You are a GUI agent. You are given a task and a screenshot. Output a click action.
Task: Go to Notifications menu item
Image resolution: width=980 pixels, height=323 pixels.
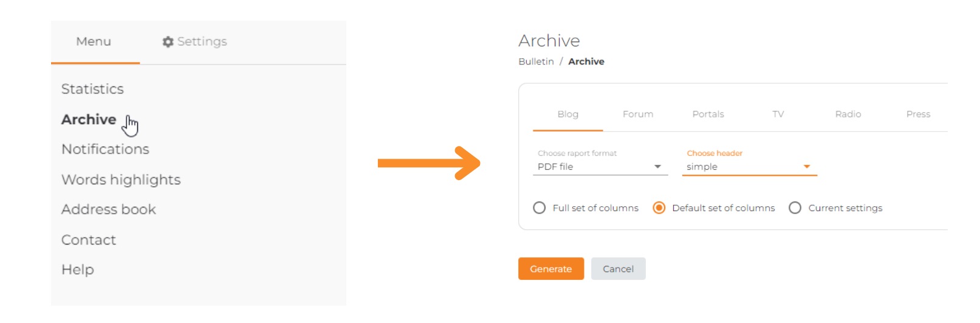105,149
